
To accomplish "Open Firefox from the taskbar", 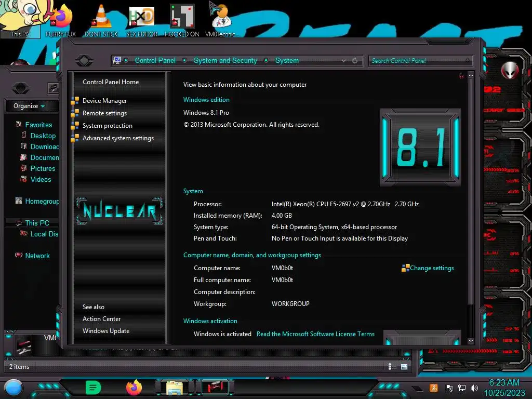I will point(134,388).
